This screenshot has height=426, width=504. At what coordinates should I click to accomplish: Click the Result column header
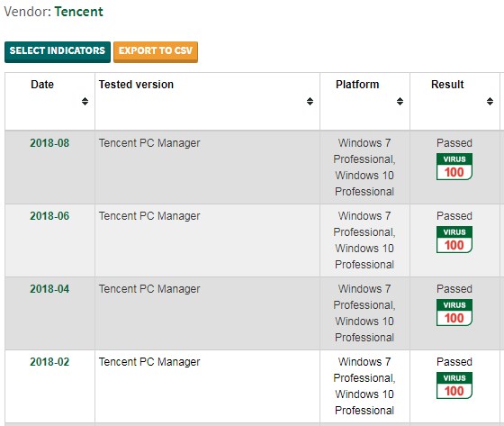tap(447, 85)
